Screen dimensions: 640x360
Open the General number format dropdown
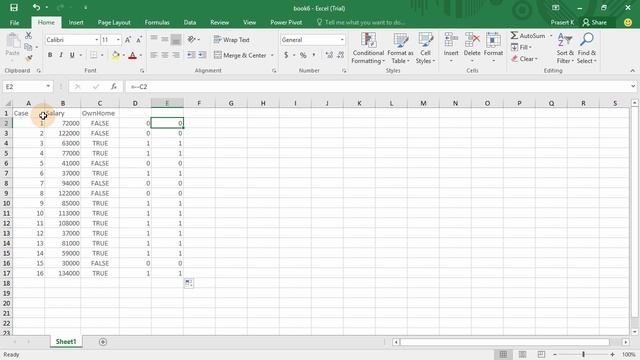(x=342, y=40)
